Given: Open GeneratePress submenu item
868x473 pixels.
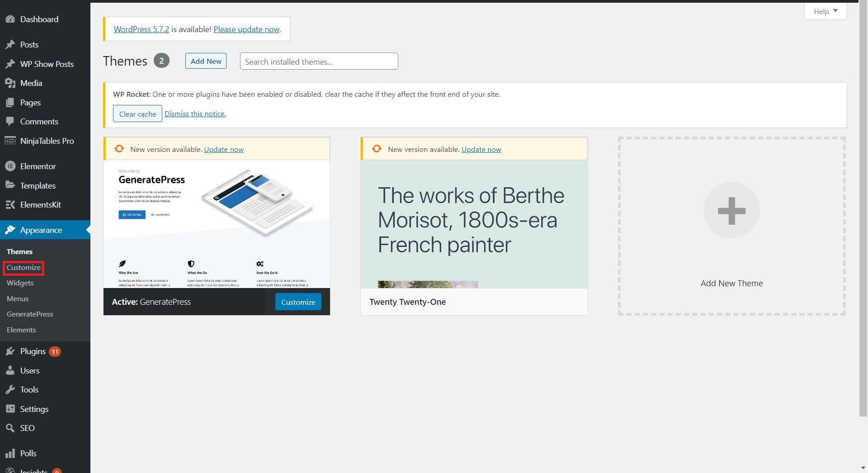Looking at the screenshot, I should pyautogui.click(x=30, y=314).
